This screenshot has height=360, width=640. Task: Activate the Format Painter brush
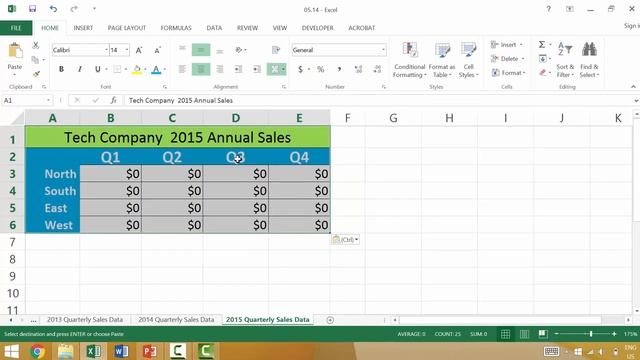pos(36,74)
